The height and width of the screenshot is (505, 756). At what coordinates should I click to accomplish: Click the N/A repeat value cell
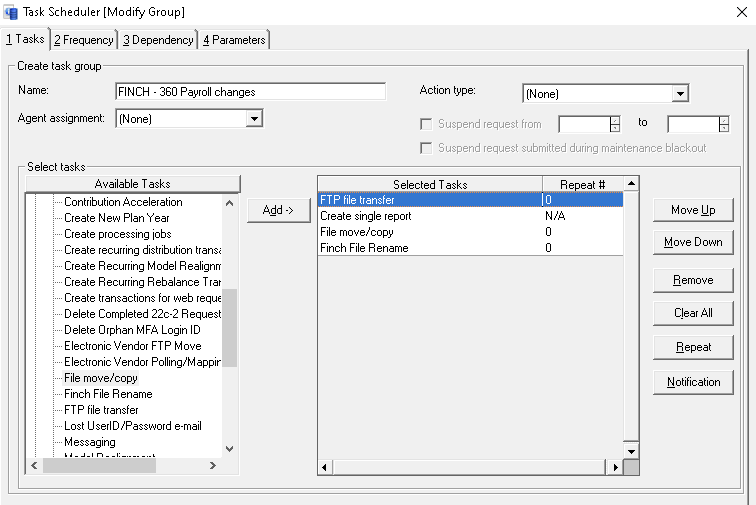click(x=582, y=216)
